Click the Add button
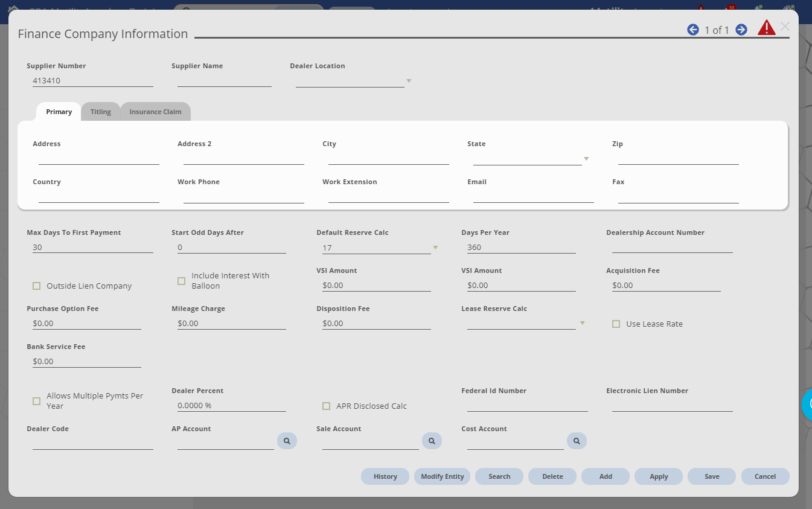The height and width of the screenshot is (509, 812). click(606, 476)
